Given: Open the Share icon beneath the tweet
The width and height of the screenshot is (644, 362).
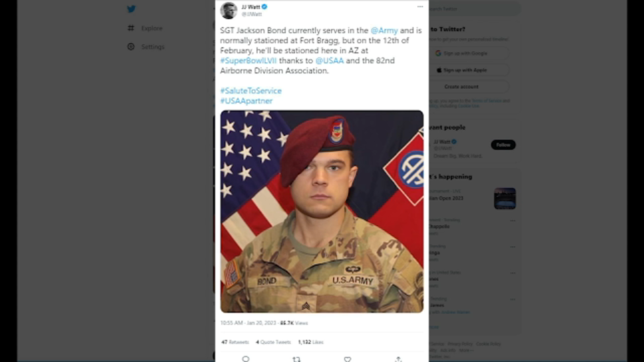Looking at the screenshot, I should pyautogui.click(x=398, y=359).
